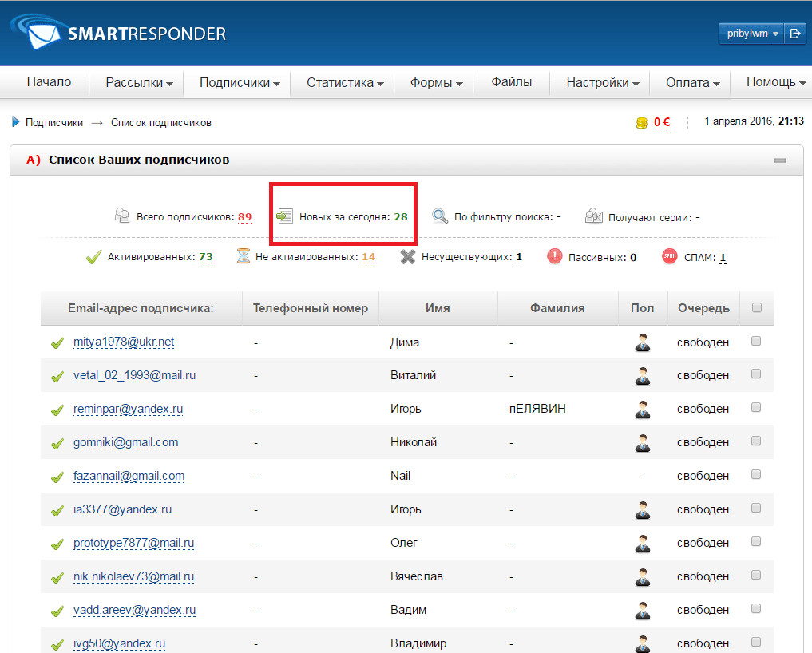This screenshot has height=653, width=812.
Task: Click the male gender avatar for Олег
Action: 643,542
